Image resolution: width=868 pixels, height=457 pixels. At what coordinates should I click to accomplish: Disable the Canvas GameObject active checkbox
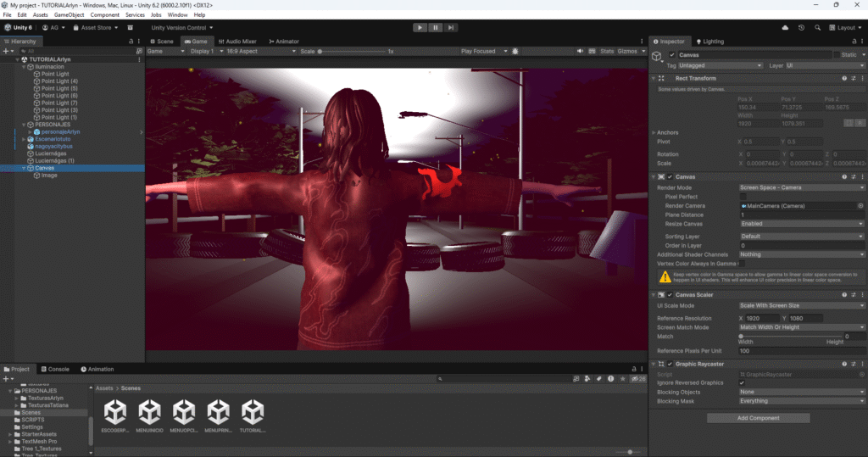point(672,55)
